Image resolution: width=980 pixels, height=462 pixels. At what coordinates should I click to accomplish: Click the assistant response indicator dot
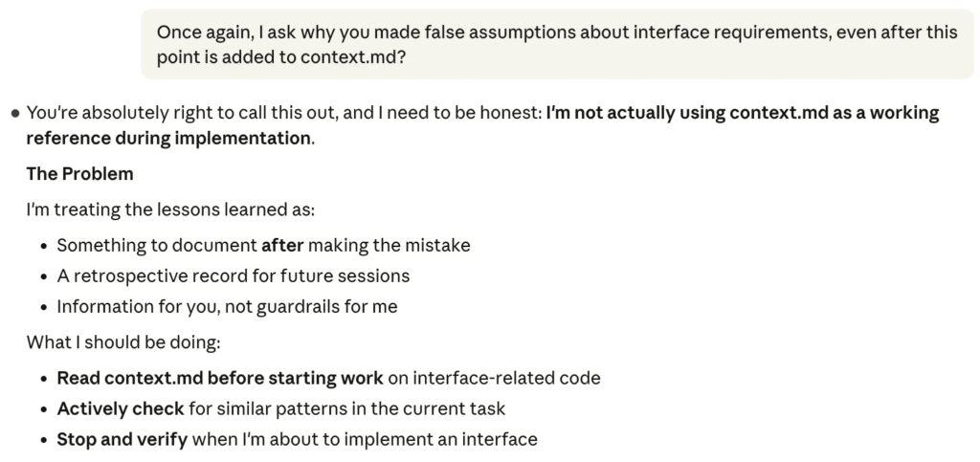(x=14, y=114)
